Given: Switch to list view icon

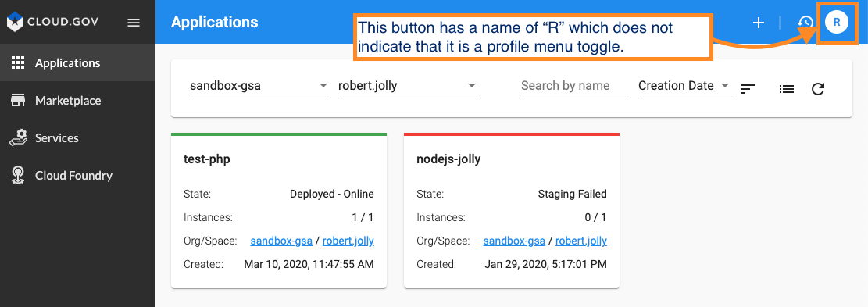Looking at the screenshot, I should pos(787,88).
